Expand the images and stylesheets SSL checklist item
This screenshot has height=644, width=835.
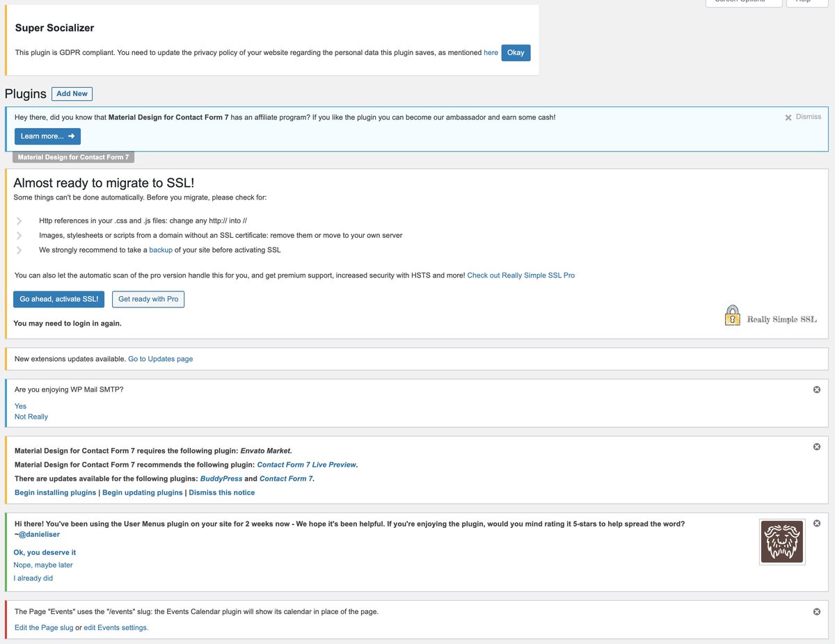point(19,235)
